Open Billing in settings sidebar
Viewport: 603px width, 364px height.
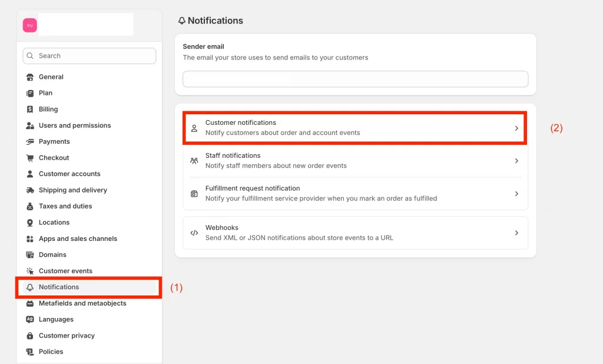[x=90, y=110]
